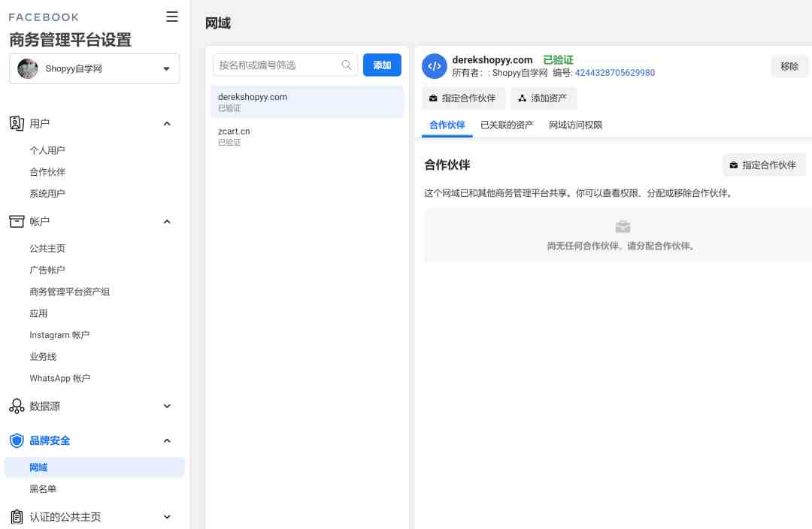The height and width of the screenshot is (529, 812).
Task: Click the blue code domain icon
Action: 435,65
